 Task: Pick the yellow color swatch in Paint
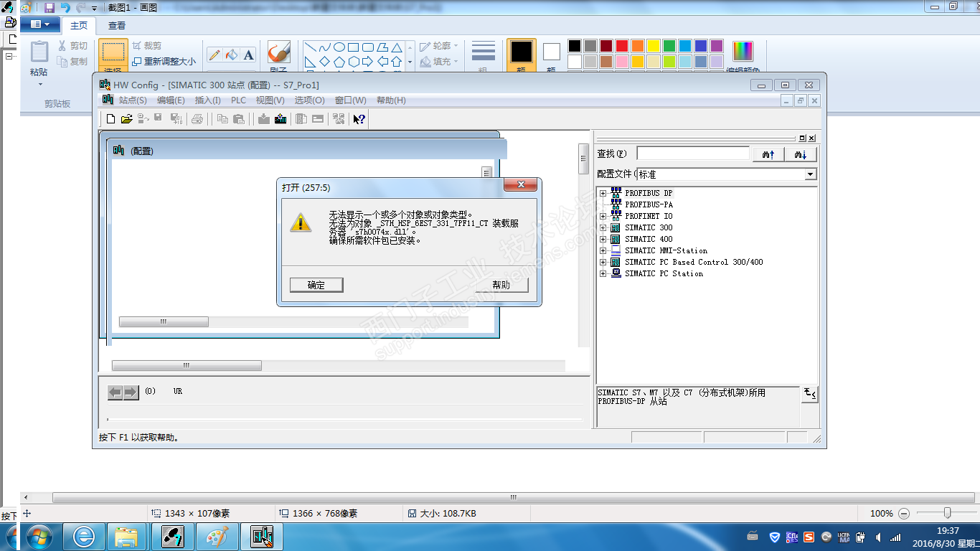pyautogui.click(x=654, y=46)
